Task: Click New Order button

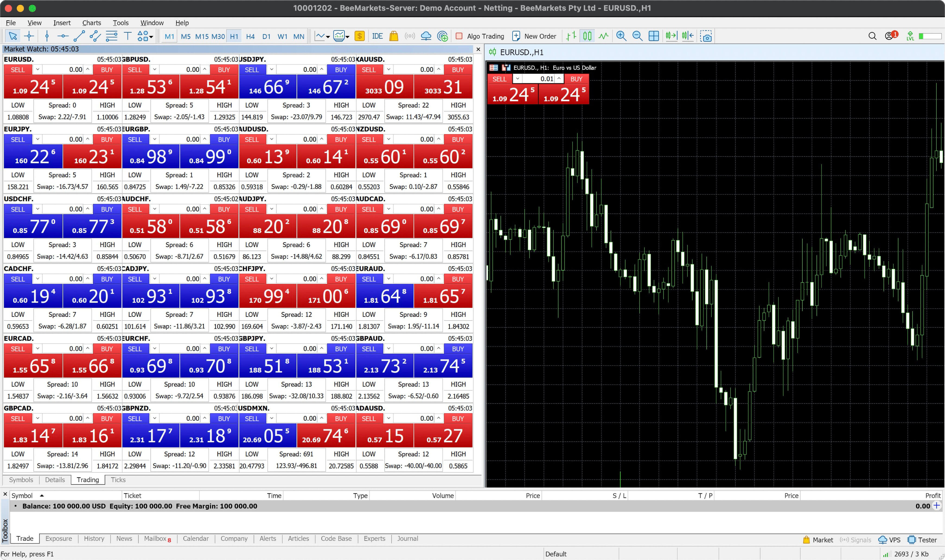Action: pos(534,36)
